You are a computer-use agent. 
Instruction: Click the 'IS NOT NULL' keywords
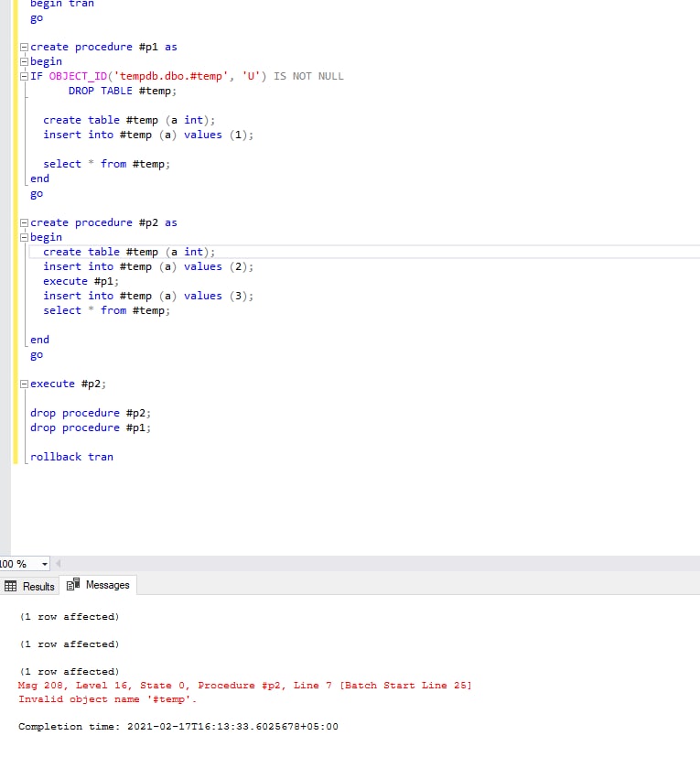(x=308, y=77)
